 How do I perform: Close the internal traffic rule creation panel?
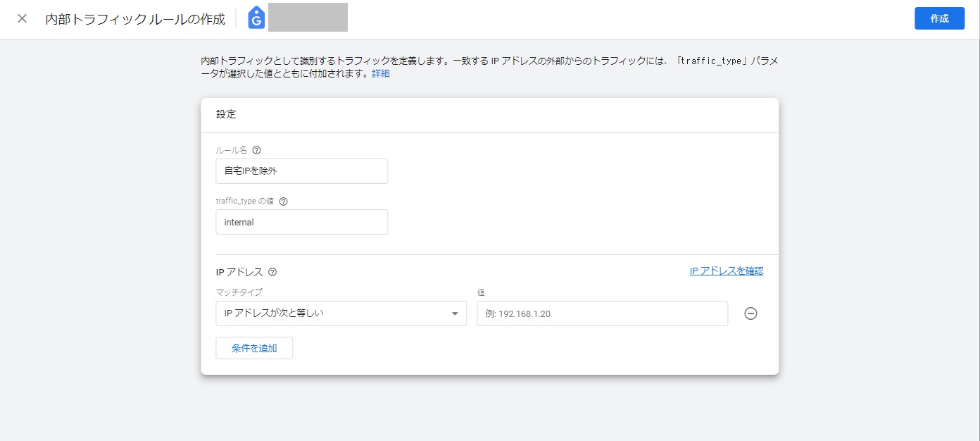coord(23,18)
